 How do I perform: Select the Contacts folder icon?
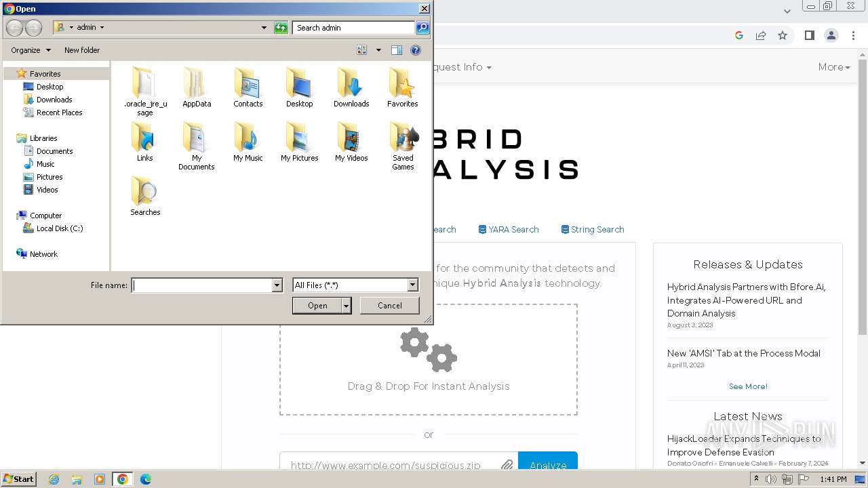point(248,87)
